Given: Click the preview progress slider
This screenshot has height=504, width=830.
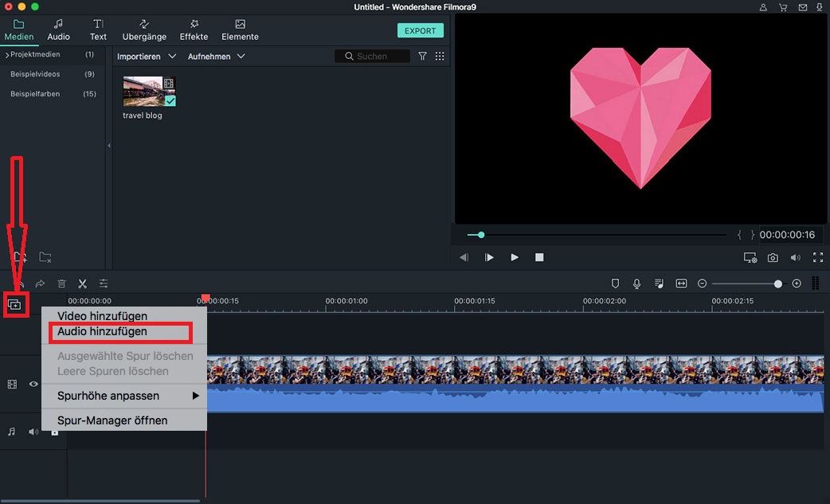Looking at the screenshot, I should click(597, 235).
